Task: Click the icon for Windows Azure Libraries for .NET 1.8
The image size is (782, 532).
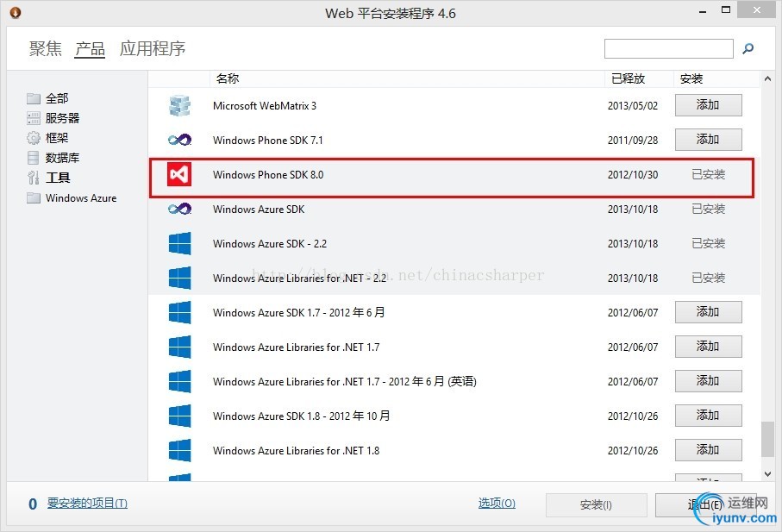Action: 179,450
